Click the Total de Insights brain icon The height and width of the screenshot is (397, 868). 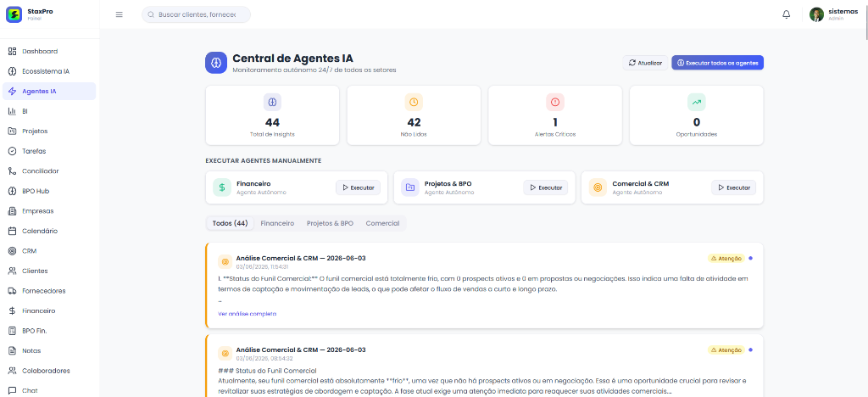click(272, 102)
